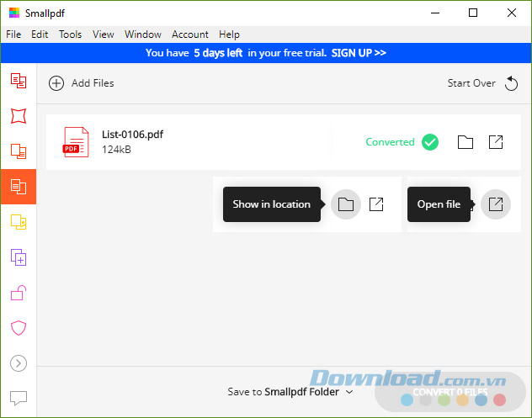Select the highlighted orange PDF converter tool
Screen dimensions: 532x418
point(19,187)
